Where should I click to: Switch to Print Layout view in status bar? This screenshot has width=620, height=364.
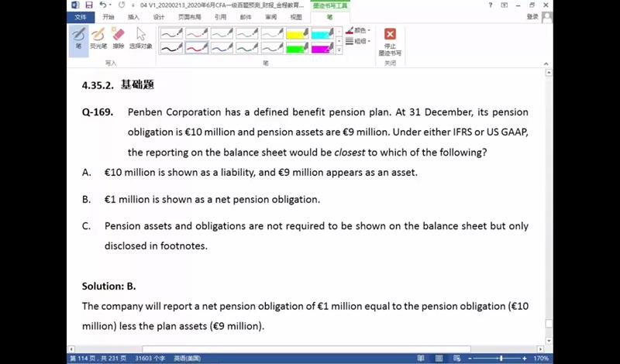[439, 358]
